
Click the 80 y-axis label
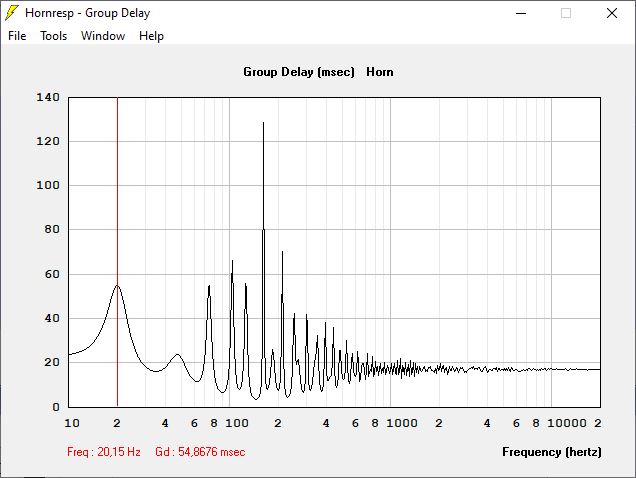tap(52, 229)
